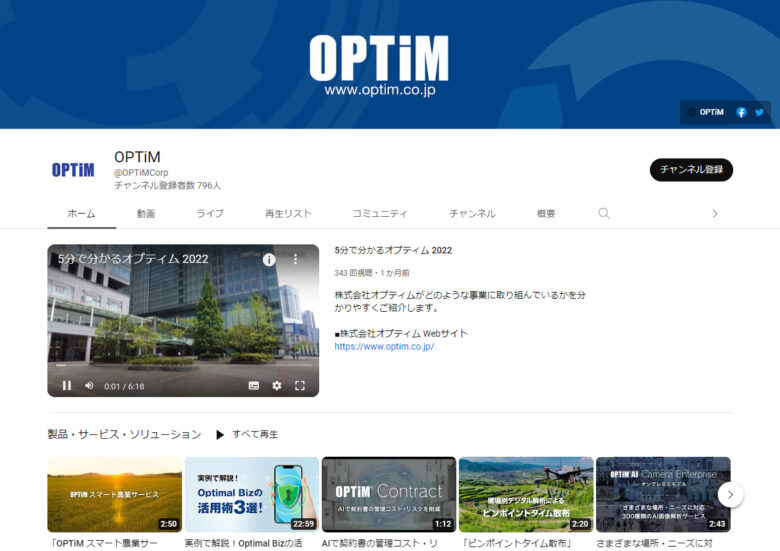Open the https://www.optim.co.jp/ link
Screen dimensions: 780x551
point(384,347)
